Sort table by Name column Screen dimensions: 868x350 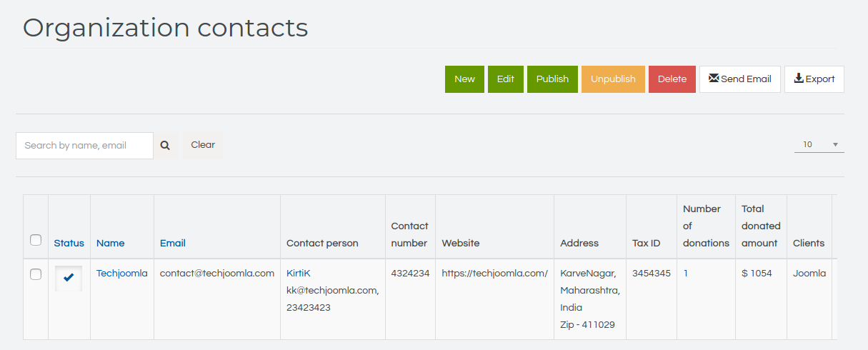111,243
